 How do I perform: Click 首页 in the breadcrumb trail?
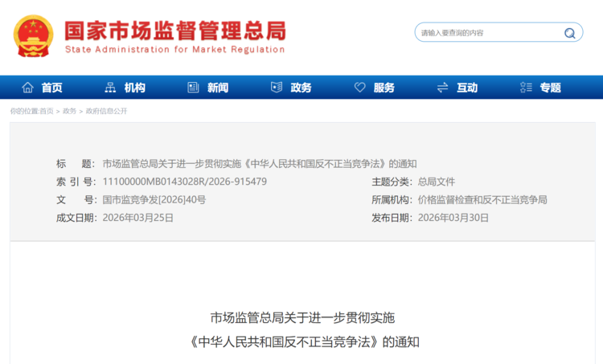47,111
